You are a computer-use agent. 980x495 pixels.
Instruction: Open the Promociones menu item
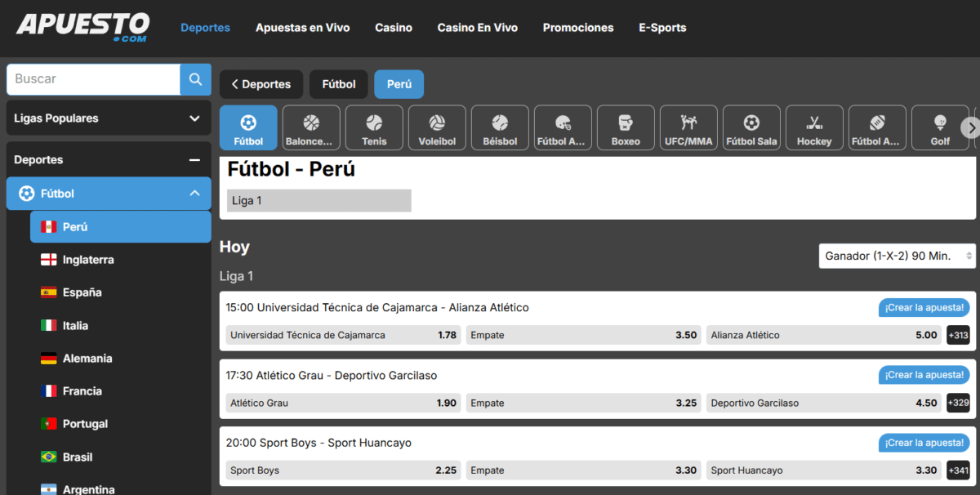click(578, 28)
